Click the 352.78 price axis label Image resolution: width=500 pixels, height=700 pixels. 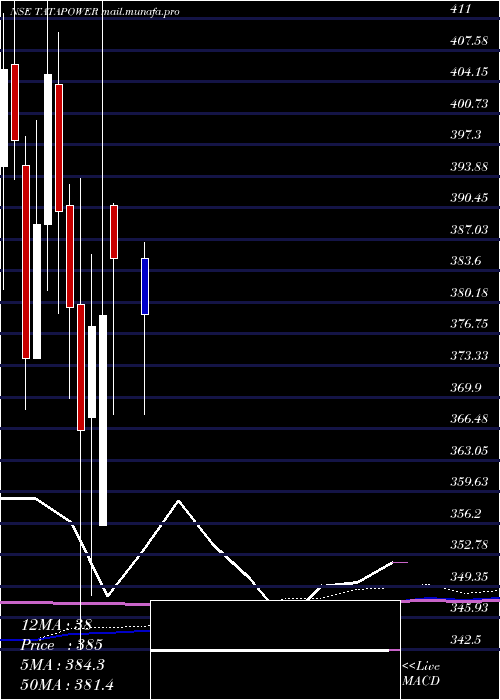coord(467,545)
